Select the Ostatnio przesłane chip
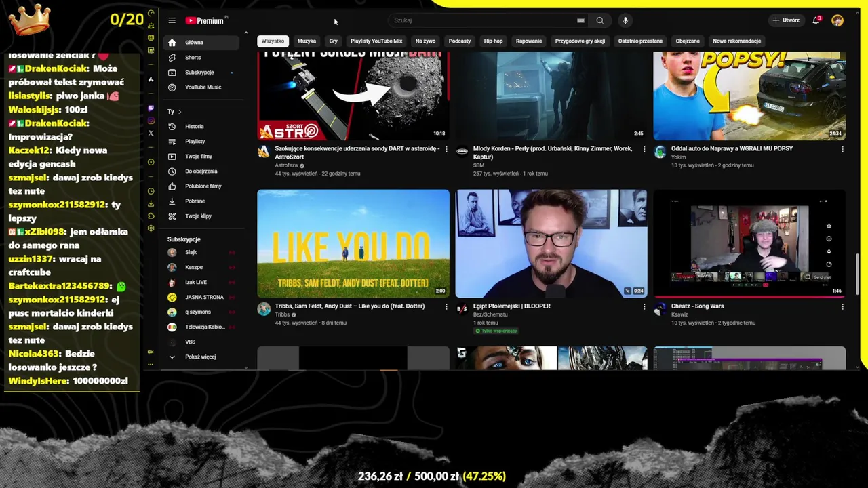The width and height of the screenshot is (868, 488). 640,41
